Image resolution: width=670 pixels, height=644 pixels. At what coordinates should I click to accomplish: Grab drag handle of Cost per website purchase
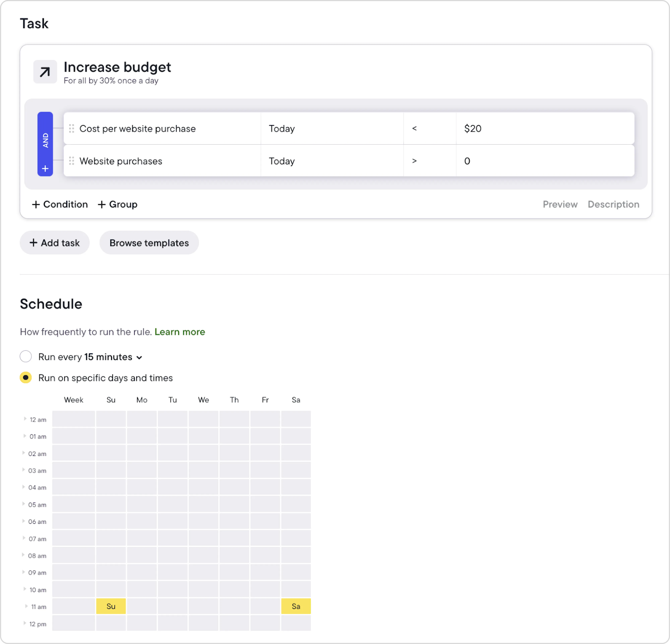[72, 128]
